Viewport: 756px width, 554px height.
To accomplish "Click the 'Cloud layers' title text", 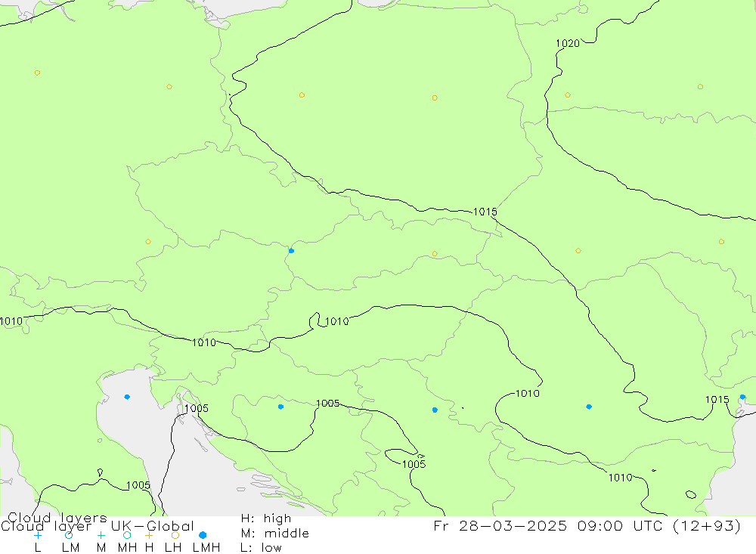I will coord(57,518).
